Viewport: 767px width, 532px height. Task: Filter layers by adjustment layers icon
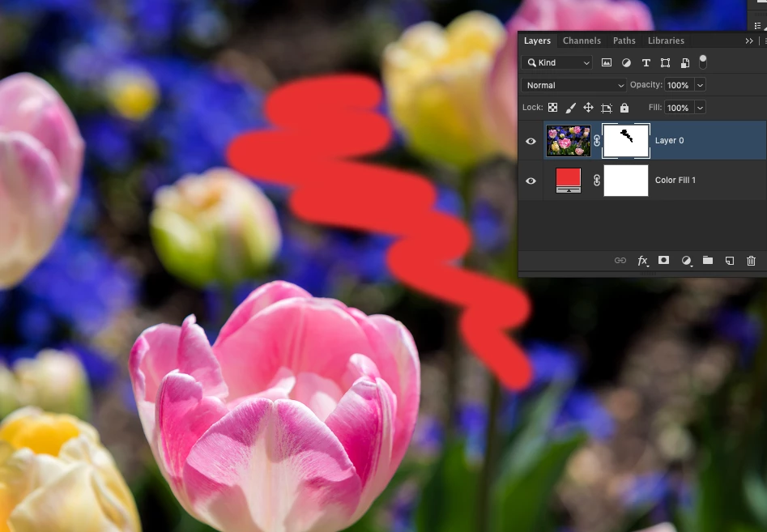click(x=626, y=62)
